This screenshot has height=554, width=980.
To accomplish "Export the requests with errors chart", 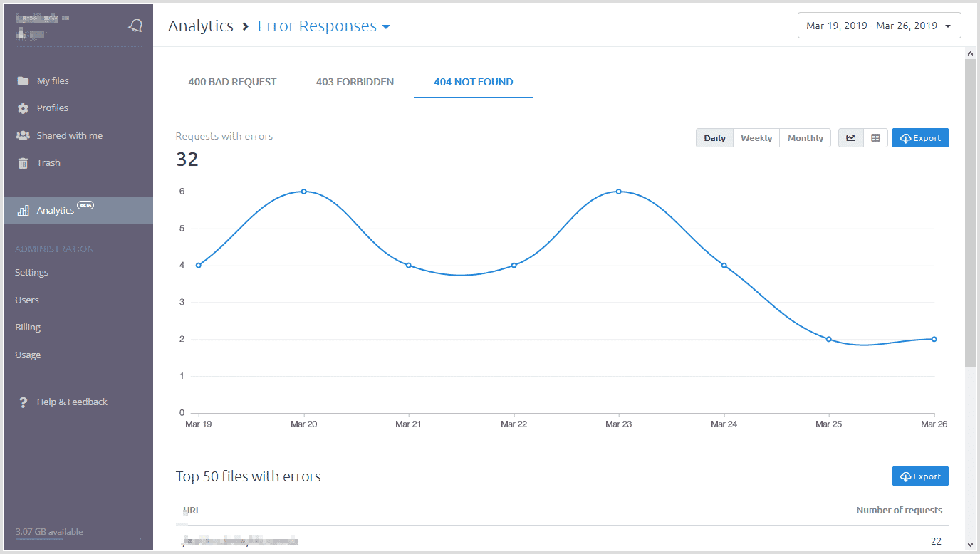I will (919, 138).
